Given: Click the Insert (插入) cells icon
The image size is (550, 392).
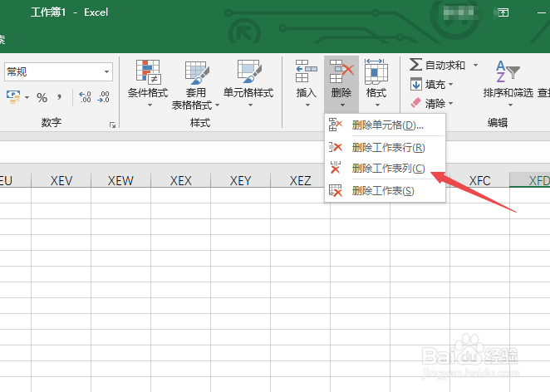Looking at the screenshot, I should click(307, 71).
